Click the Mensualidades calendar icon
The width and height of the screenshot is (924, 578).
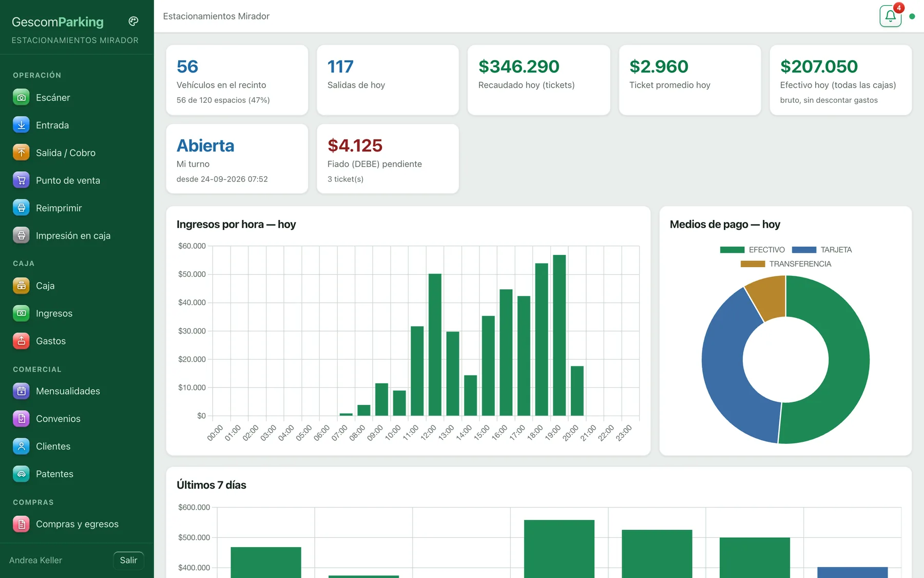coord(21,391)
